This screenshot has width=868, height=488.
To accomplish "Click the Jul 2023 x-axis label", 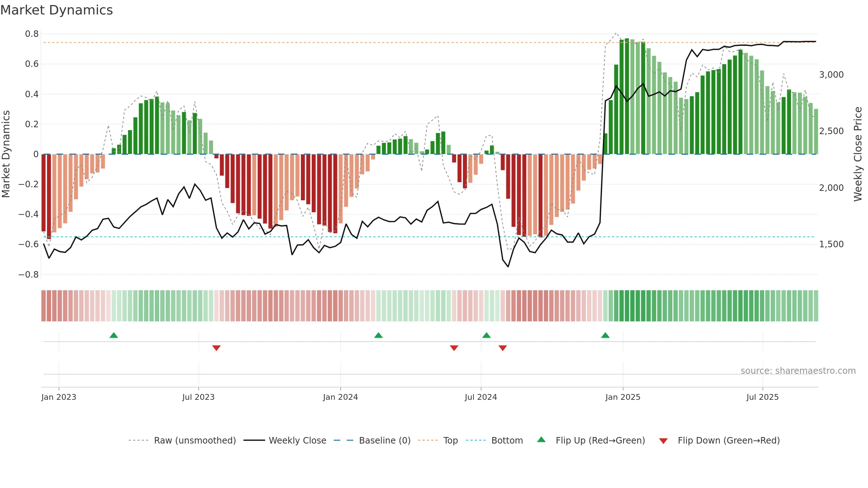I will tap(198, 397).
